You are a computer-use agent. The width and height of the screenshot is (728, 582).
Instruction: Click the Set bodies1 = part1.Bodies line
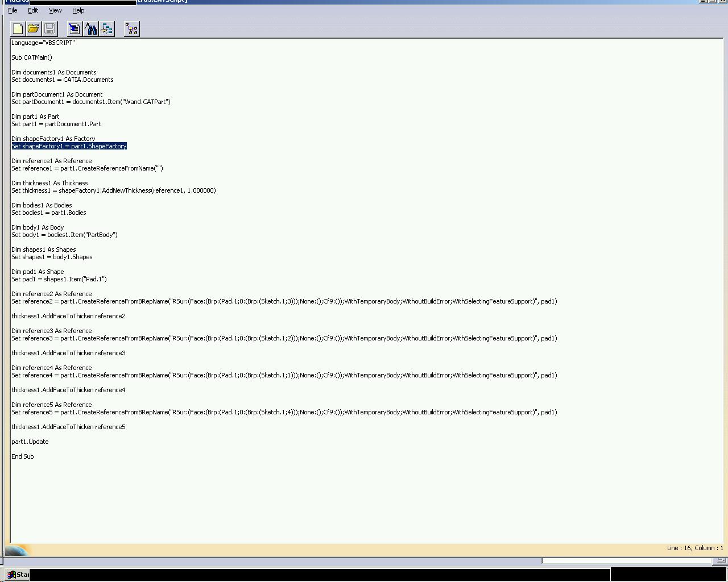[x=49, y=213]
